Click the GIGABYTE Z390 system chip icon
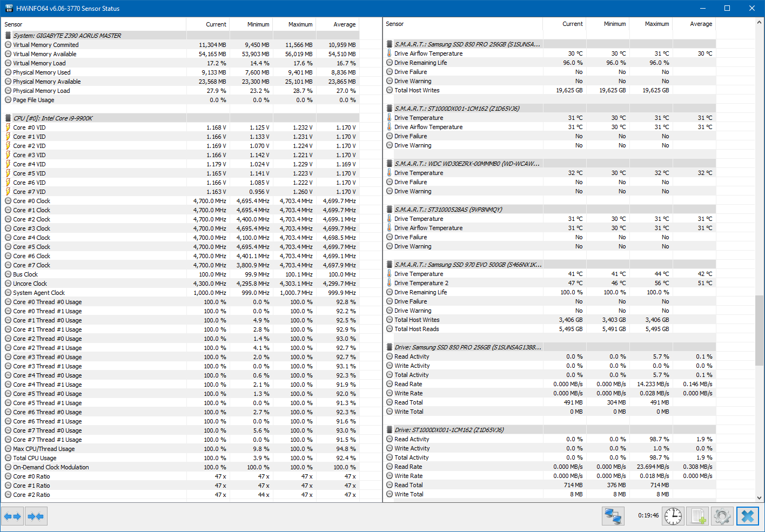This screenshot has width=765, height=532. tap(8, 36)
